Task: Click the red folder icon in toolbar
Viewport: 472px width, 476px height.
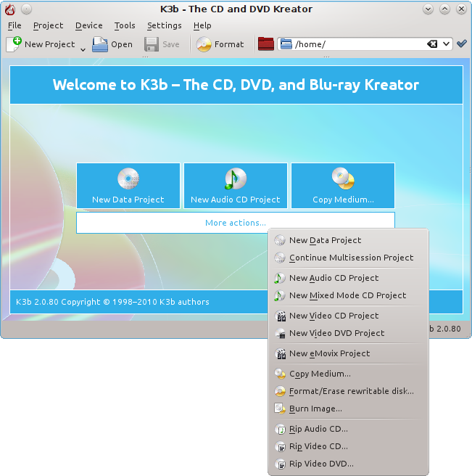Action: (266, 44)
